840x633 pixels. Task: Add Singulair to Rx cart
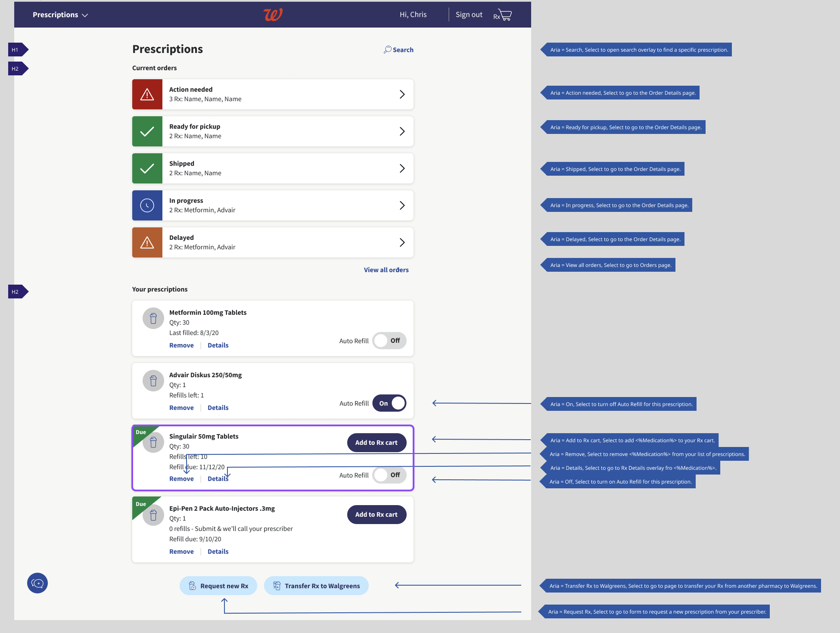point(376,443)
